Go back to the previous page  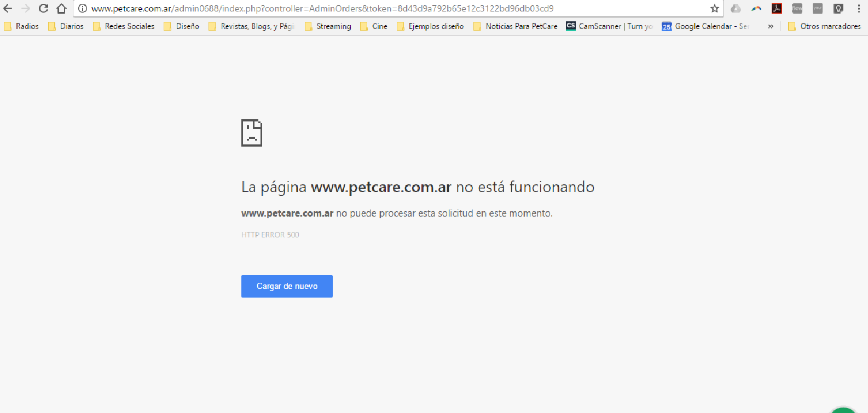point(8,8)
